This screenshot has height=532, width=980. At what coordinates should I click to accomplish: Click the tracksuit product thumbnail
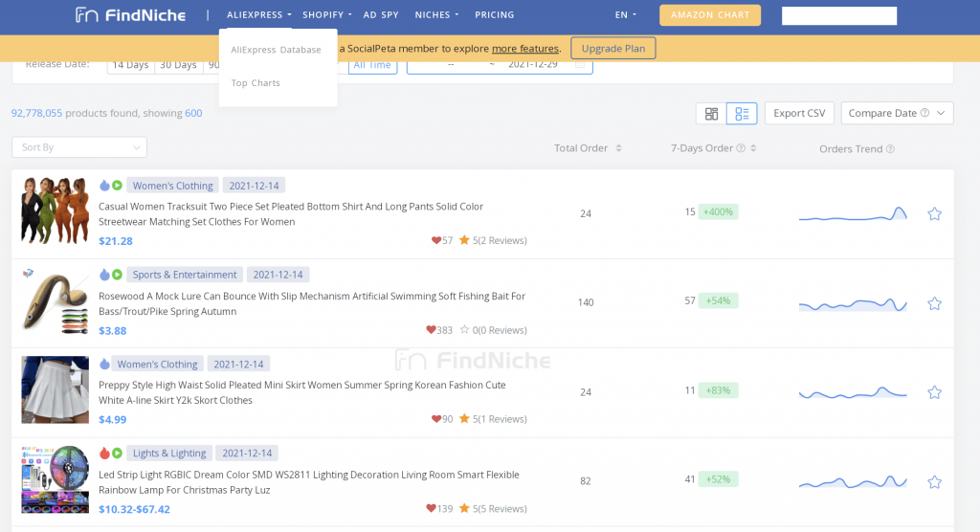pos(55,211)
